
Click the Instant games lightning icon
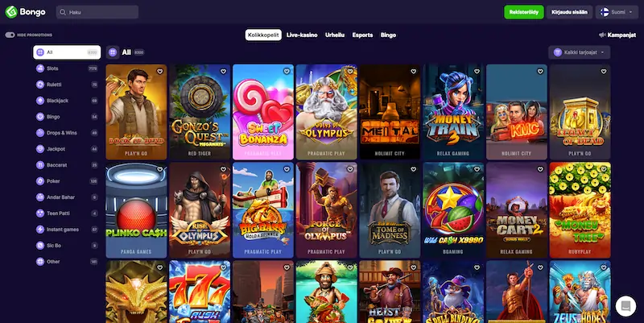[x=40, y=230]
